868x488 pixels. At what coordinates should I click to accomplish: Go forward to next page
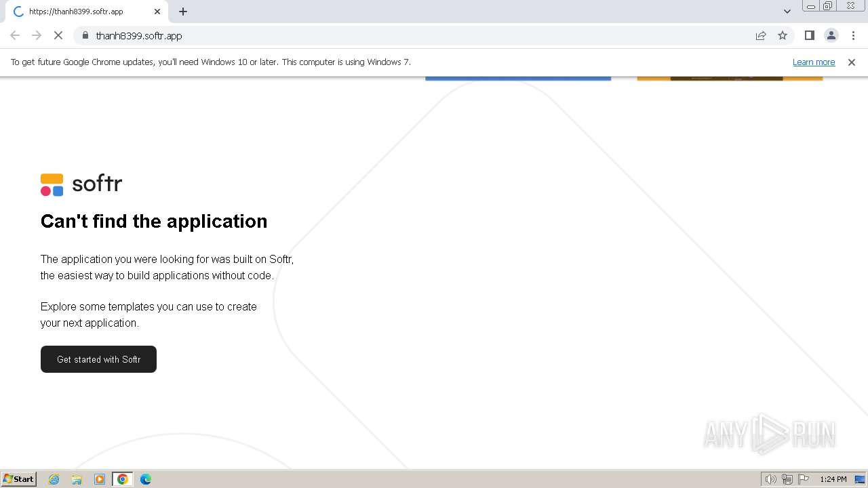tap(37, 35)
